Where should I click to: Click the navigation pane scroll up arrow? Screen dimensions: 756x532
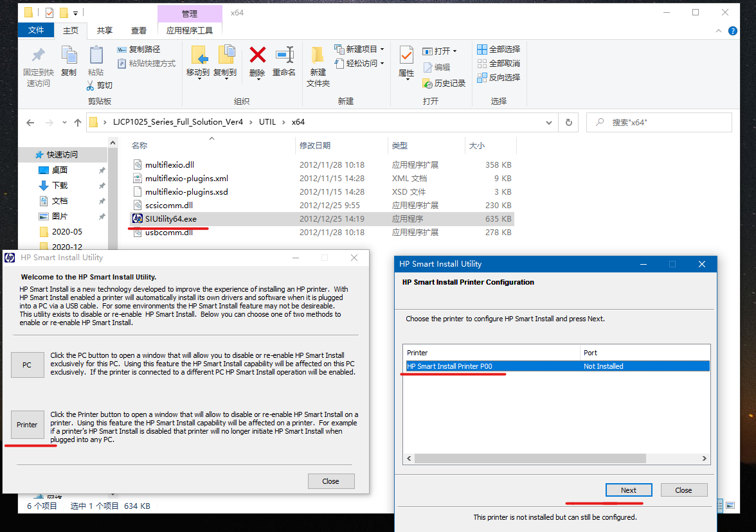113,143
